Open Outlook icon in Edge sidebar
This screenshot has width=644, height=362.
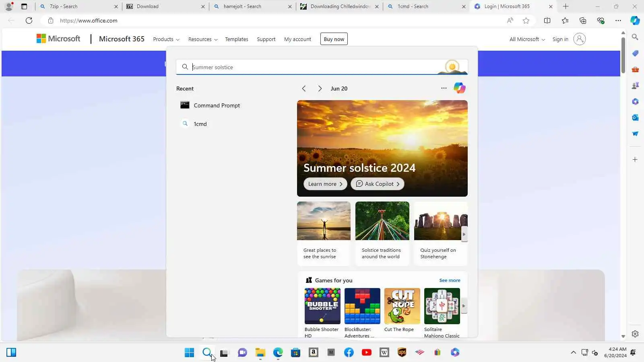tap(635, 117)
